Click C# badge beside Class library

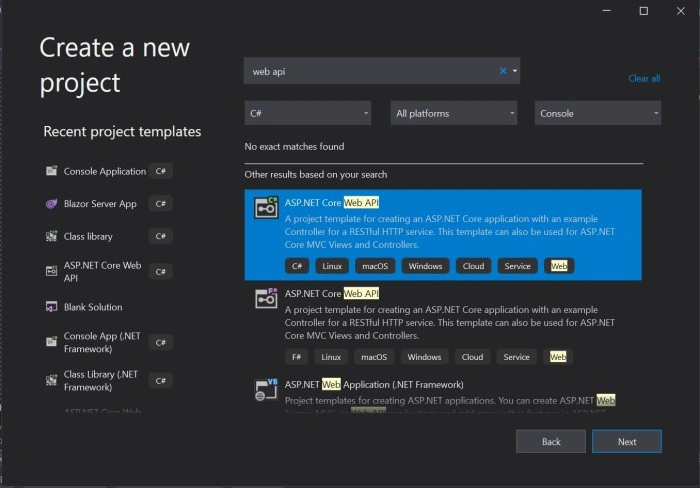pyautogui.click(x=161, y=236)
